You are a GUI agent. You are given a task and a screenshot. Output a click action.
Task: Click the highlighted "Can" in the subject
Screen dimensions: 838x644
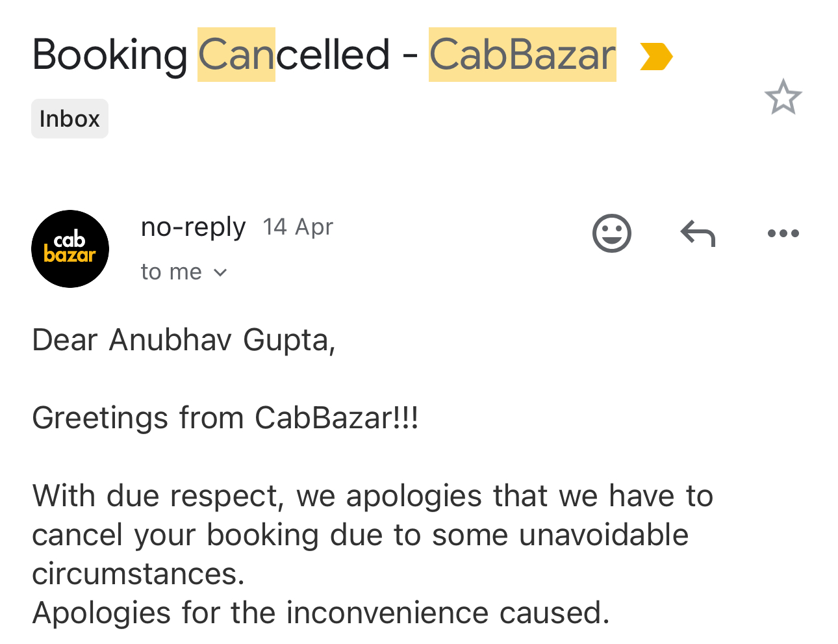[x=236, y=55]
